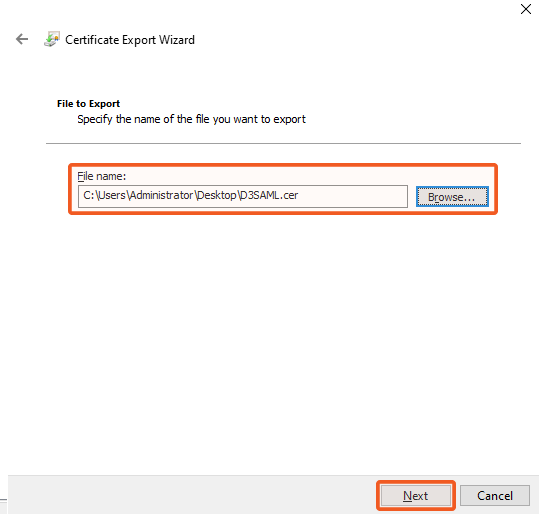Click empty space after path in field
The height and width of the screenshot is (514, 539).
tap(352, 196)
